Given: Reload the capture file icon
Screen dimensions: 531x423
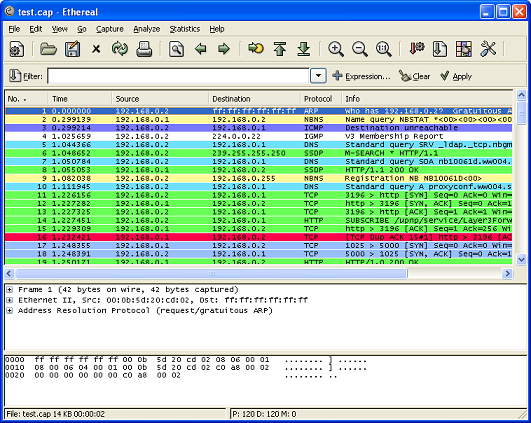Looking at the screenshot, I should point(120,49).
